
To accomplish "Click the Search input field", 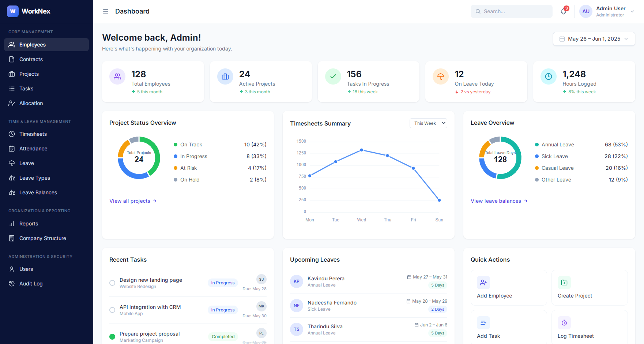I will tap(511, 11).
